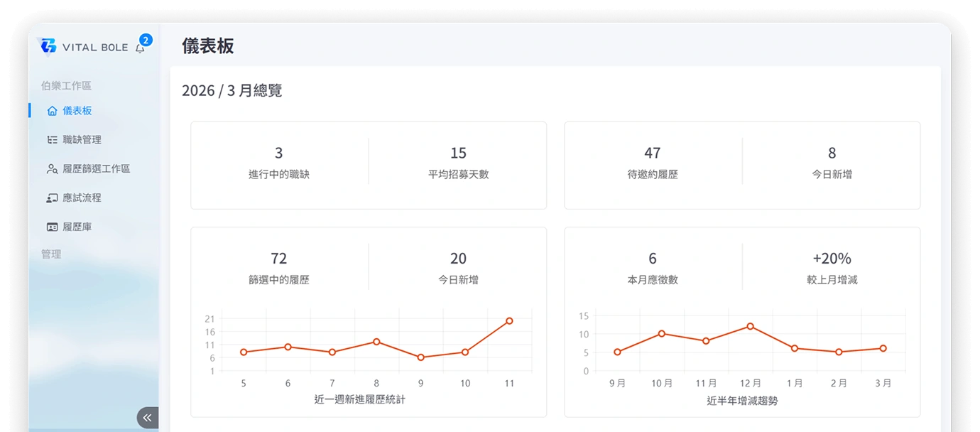Select the 進行中的職缺 stat showing 3

tap(279, 163)
